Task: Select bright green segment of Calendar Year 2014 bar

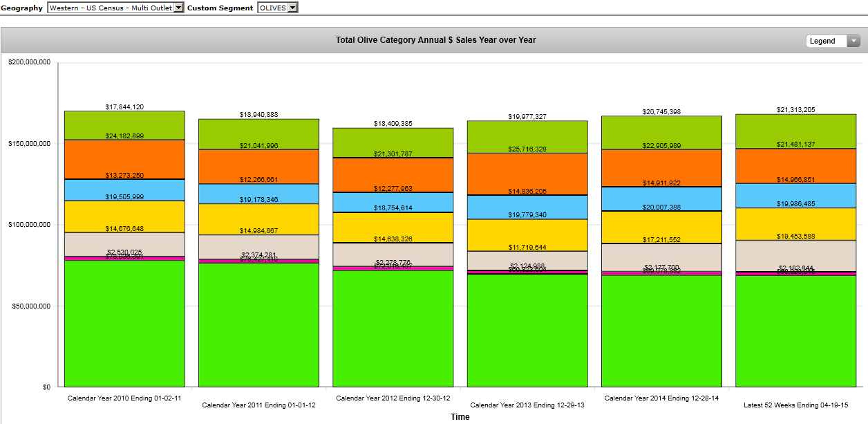Action: point(661,331)
